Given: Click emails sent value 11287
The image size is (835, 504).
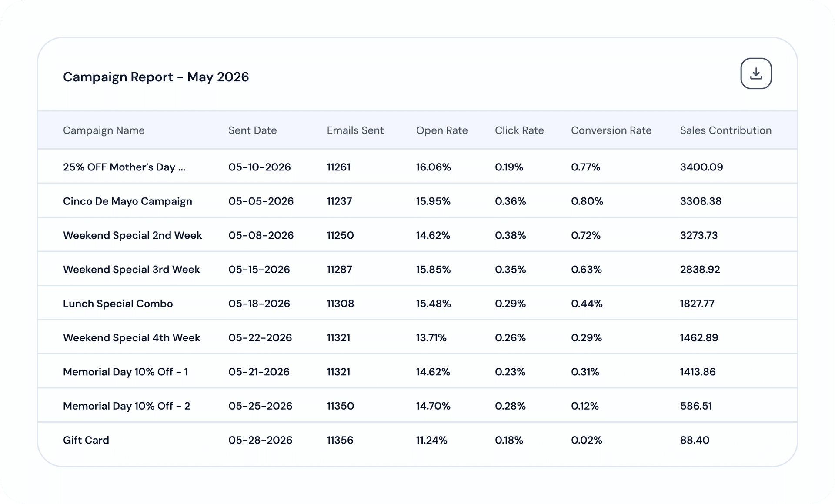Looking at the screenshot, I should coord(340,269).
